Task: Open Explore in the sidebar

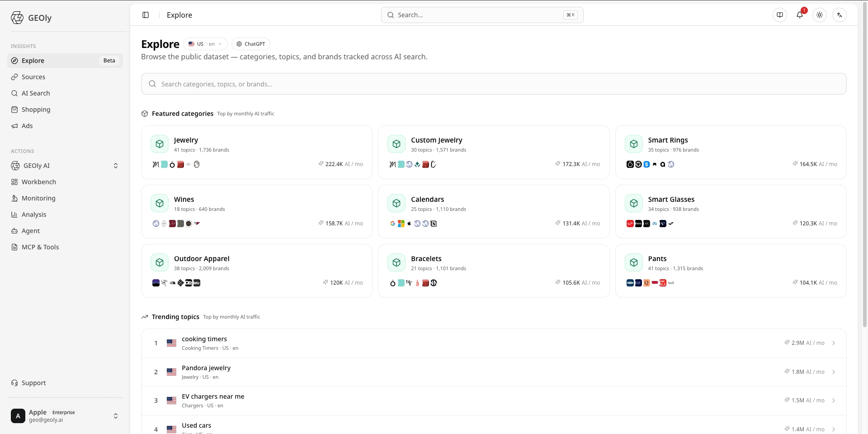Action: click(x=65, y=61)
